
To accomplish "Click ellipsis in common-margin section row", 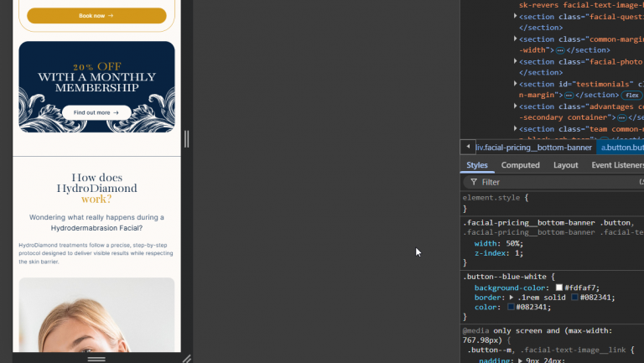I will 560,50.
